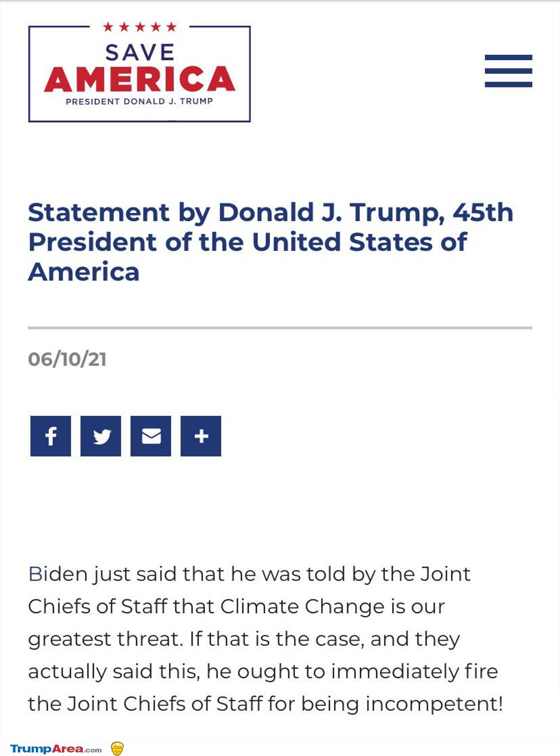This screenshot has width=560, height=756.
Task: Click the statement headline title
Action: [x=270, y=242]
